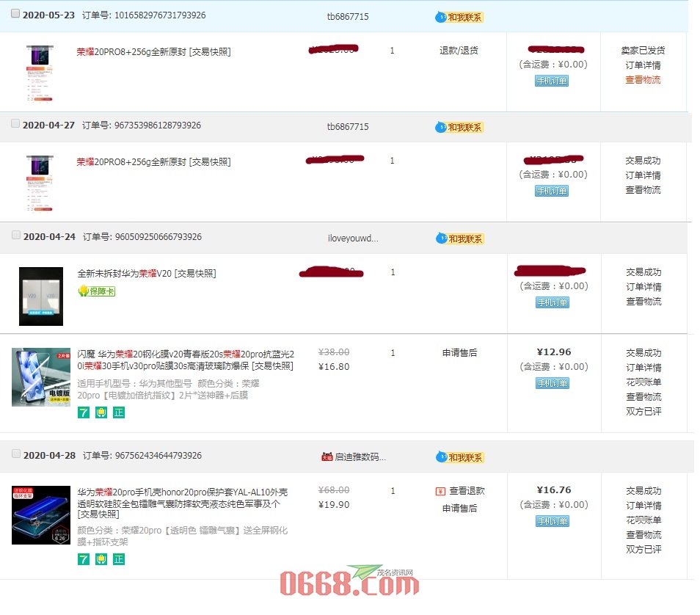Click 退款/退货 in 2020-05-23 order
700x615 pixels.
[x=459, y=50]
